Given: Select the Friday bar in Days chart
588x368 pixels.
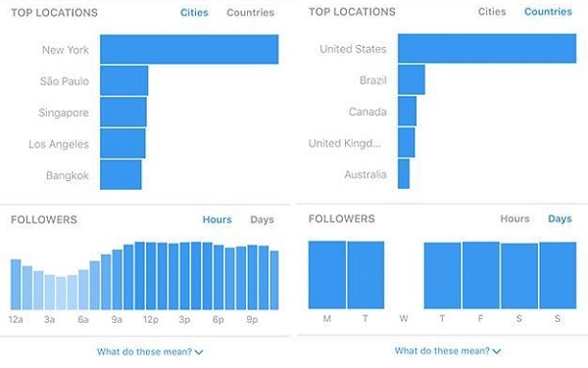Looking at the screenshot, I should click(x=481, y=276).
